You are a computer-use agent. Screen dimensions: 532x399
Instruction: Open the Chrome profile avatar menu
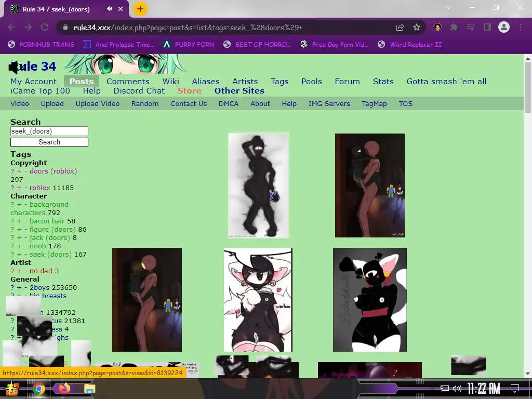click(x=504, y=27)
